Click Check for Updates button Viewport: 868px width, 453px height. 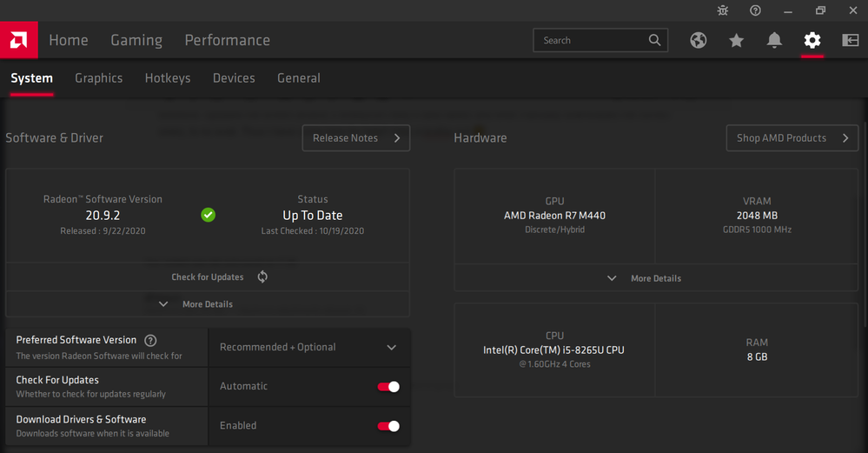[x=208, y=276]
